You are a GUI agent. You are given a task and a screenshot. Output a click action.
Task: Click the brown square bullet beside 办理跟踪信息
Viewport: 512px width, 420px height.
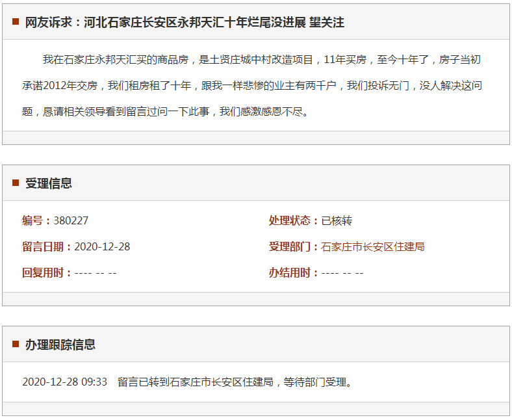pyautogui.click(x=16, y=344)
